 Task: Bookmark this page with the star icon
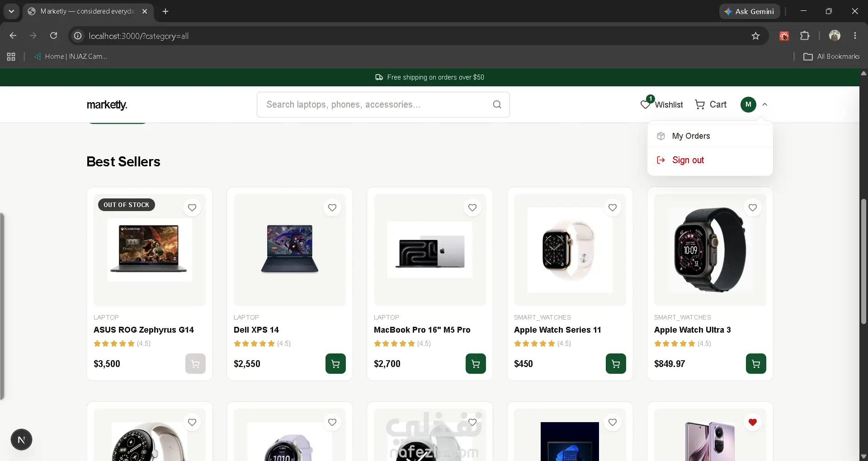(755, 36)
